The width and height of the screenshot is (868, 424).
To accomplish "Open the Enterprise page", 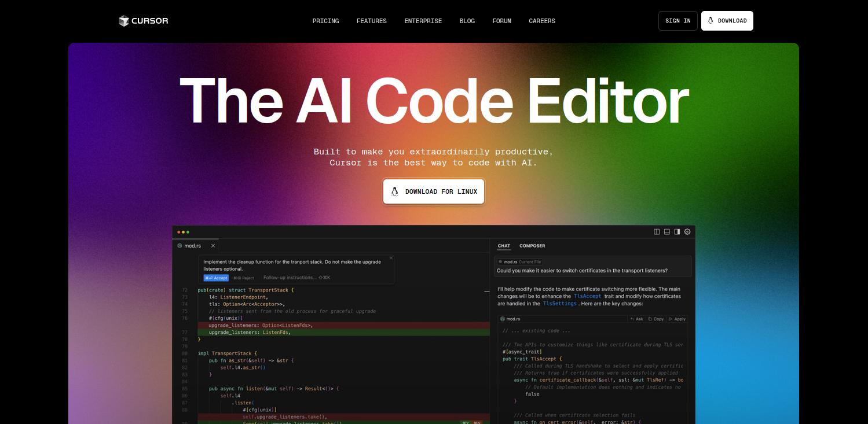I will 423,21.
